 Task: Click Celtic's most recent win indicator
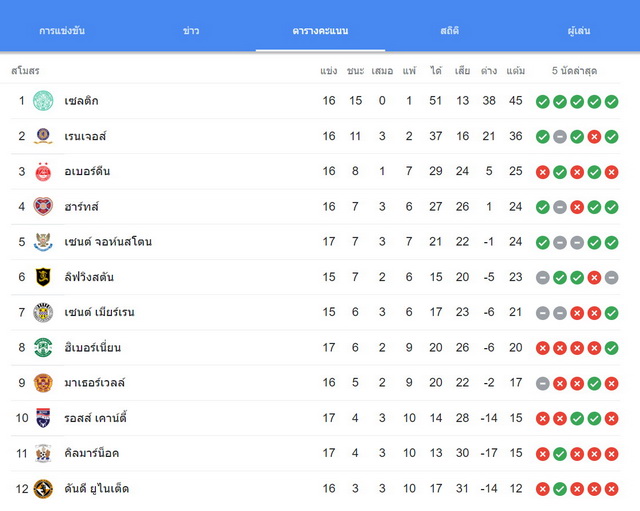[x=611, y=102]
